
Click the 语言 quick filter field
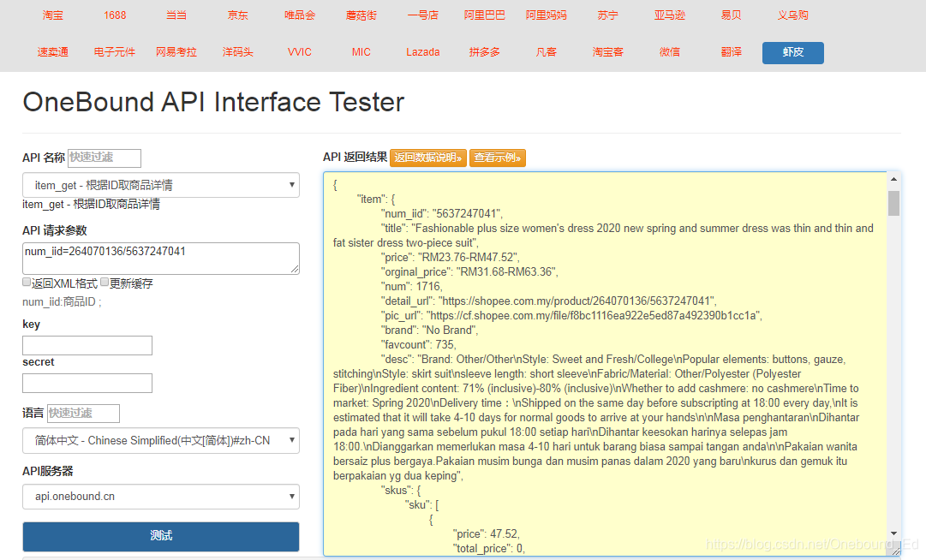83,413
